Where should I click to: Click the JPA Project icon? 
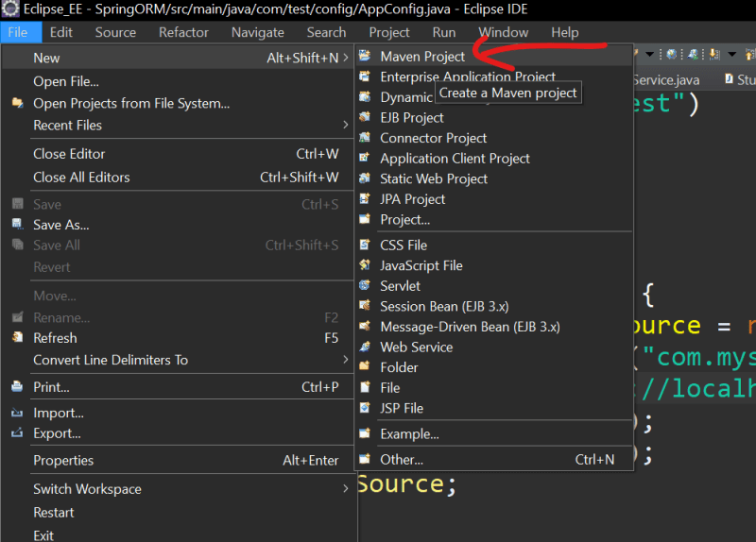coord(365,198)
